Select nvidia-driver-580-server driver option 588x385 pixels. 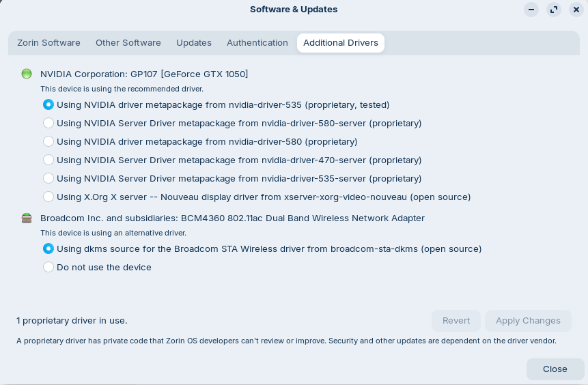(x=48, y=123)
